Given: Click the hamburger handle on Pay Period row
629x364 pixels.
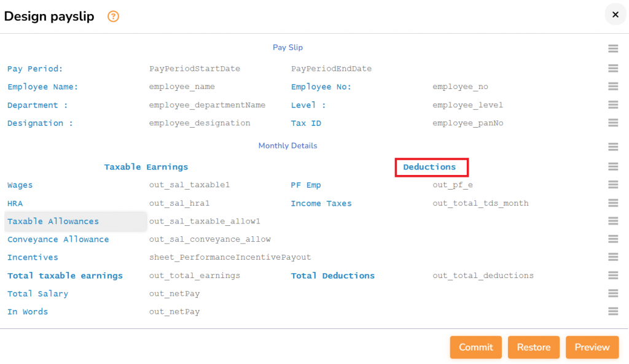Looking at the screenshot, I should tap(612, 69).
